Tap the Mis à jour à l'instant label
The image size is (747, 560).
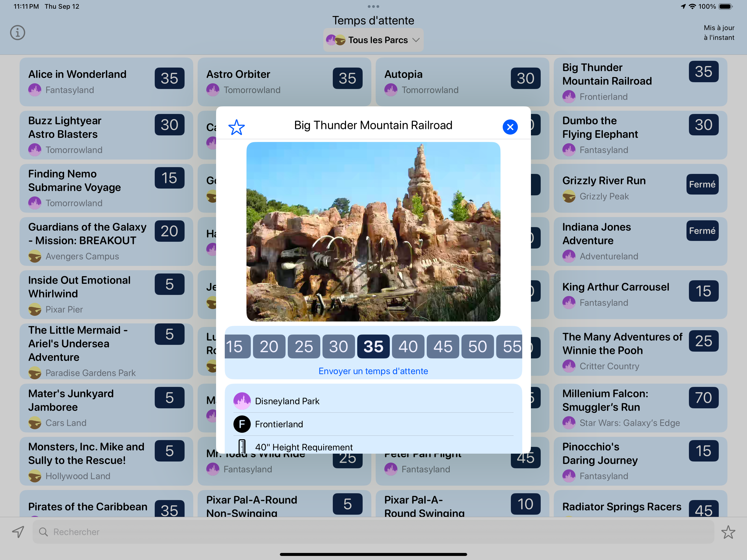(719, 33)
